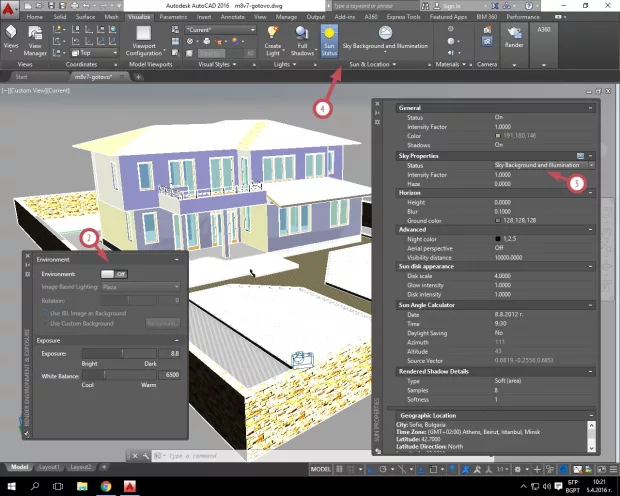This screenshot has height=496, width=620.
Task: Select Use Custom Background radio button
Action: (x=43, y=323)
